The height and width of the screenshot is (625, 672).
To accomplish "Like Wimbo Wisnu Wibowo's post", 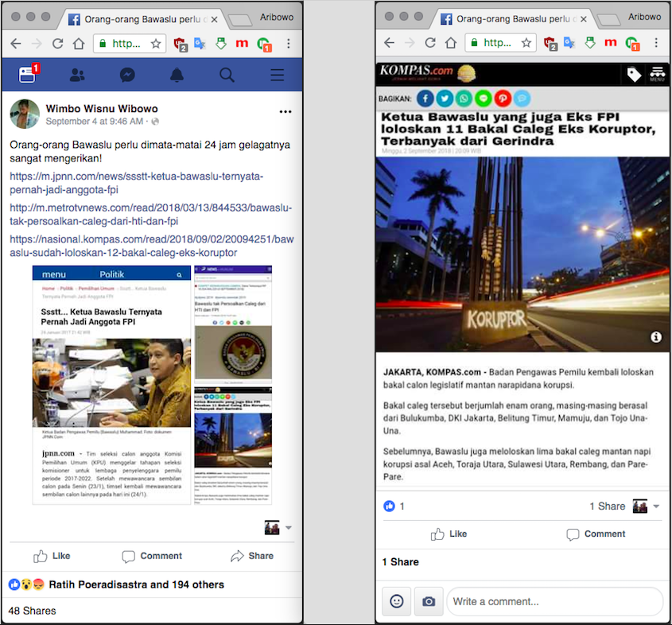I will (x=52, y=556).
